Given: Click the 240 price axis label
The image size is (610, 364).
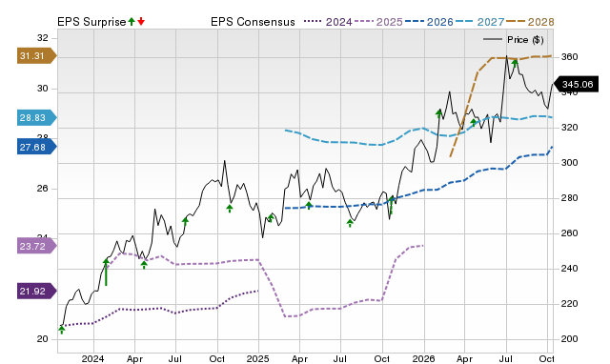Looking at the screenshot, I should (569, 269).
